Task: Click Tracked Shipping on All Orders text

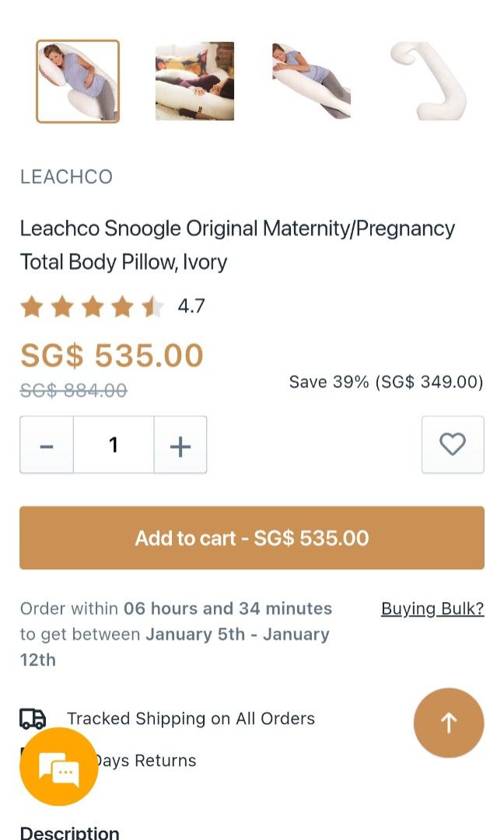Action: pos(191,719)
